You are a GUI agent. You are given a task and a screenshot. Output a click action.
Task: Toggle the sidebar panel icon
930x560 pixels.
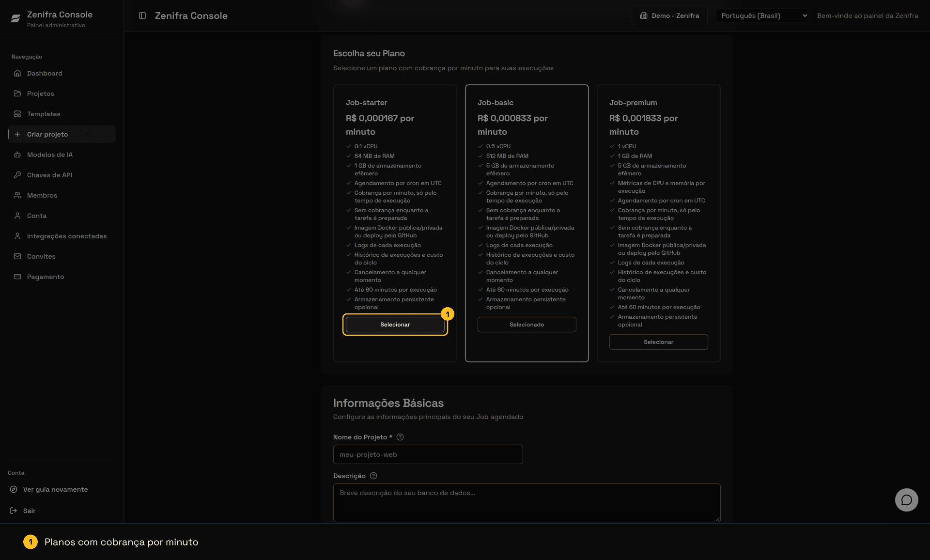tap(142, 16)
